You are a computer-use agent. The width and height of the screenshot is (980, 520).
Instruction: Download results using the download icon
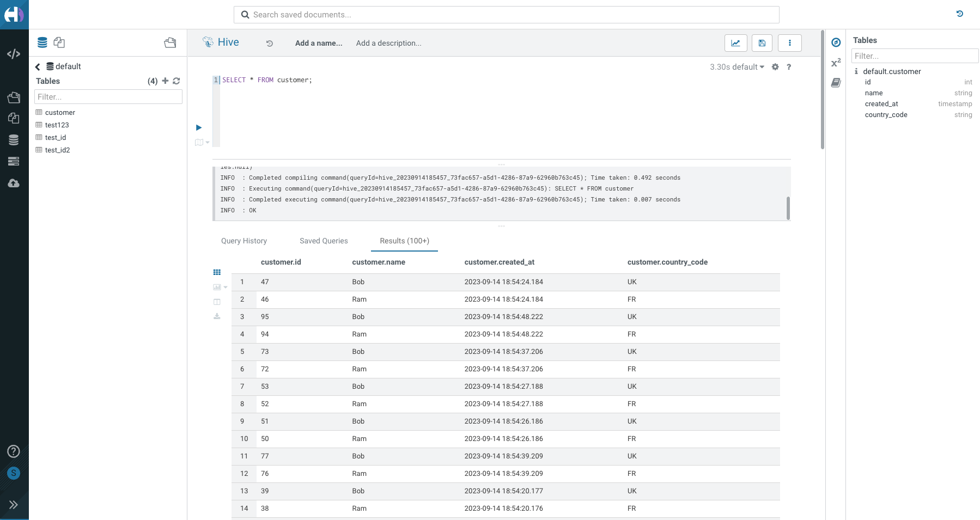click(217, 316)
